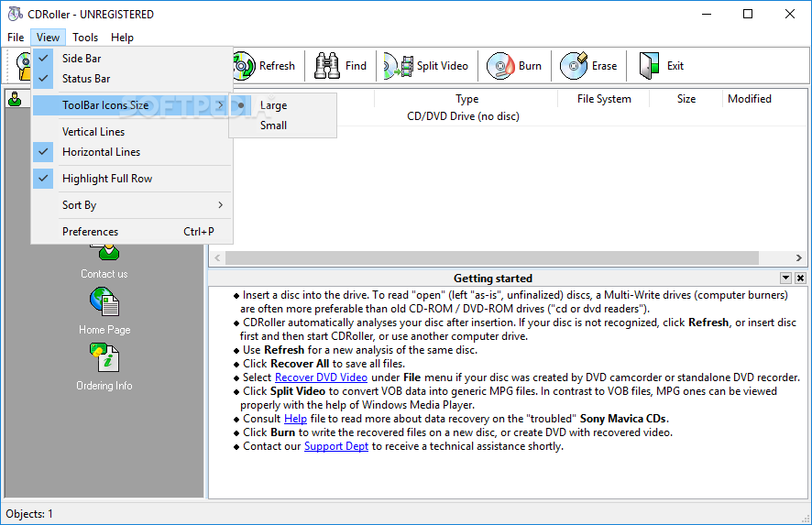This screenshot has width=812, height=525.
Task: Click the Refresh toolbar label
Action: 277,66
